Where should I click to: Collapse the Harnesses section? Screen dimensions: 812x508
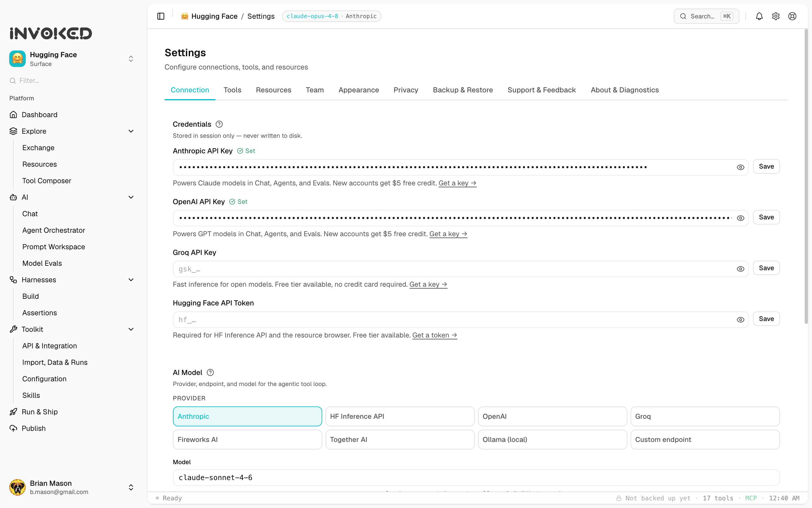tap(131, 280)
